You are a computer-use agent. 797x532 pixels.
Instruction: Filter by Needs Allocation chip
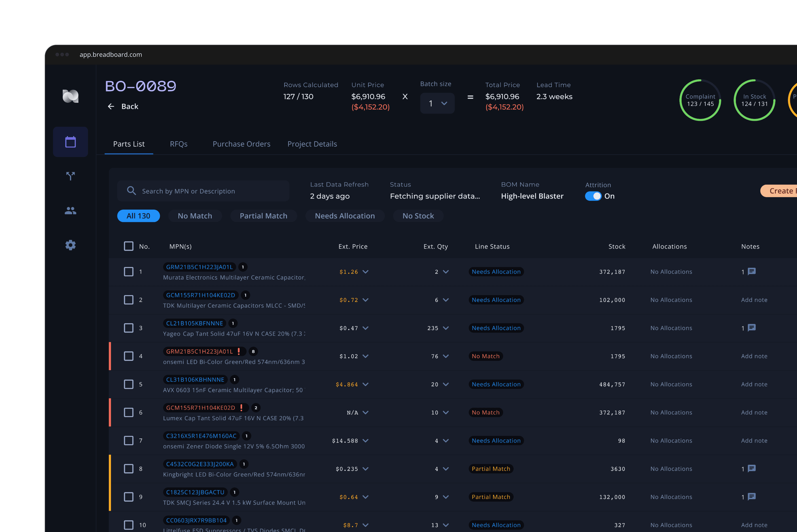pyautogui.click(x=345, y=216)
